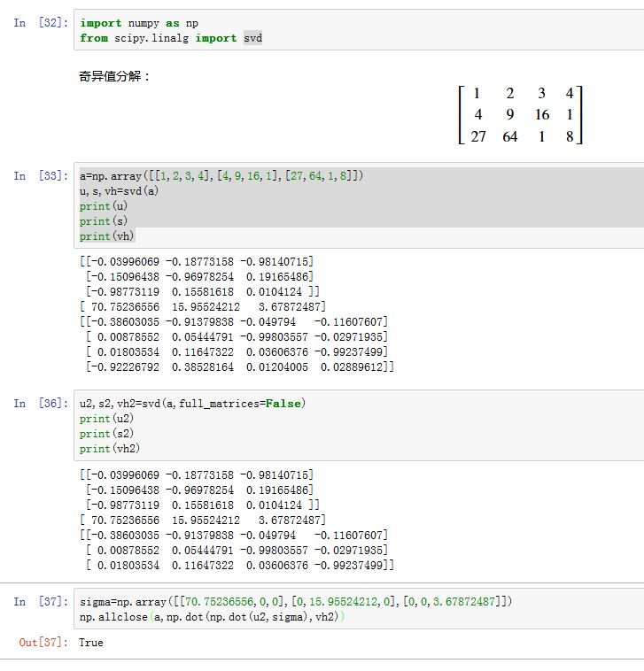Click the last vh row starting with -0.92226792
The width and height of the screenshot is (644, 671).
(237, 366)
